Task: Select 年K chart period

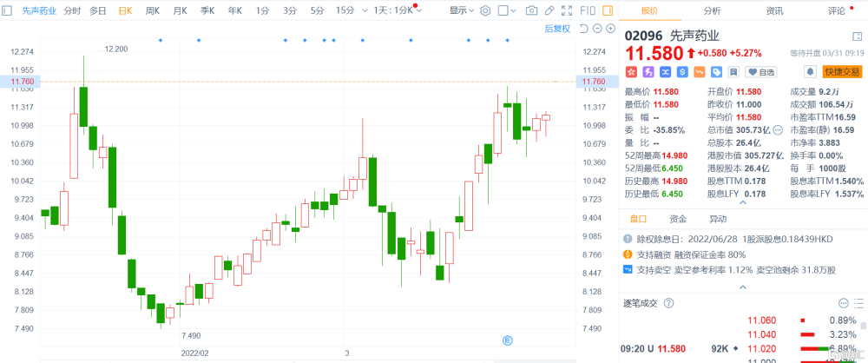Action: [234, 10]
